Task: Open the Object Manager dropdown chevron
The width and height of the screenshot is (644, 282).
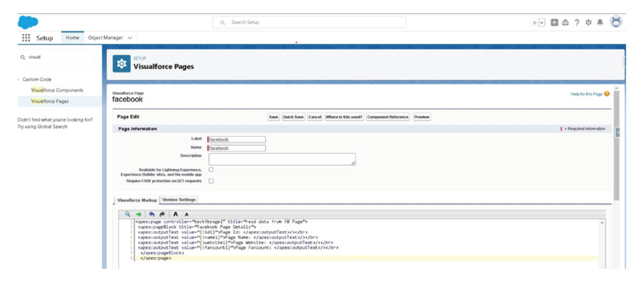Action: pos(130,38)
